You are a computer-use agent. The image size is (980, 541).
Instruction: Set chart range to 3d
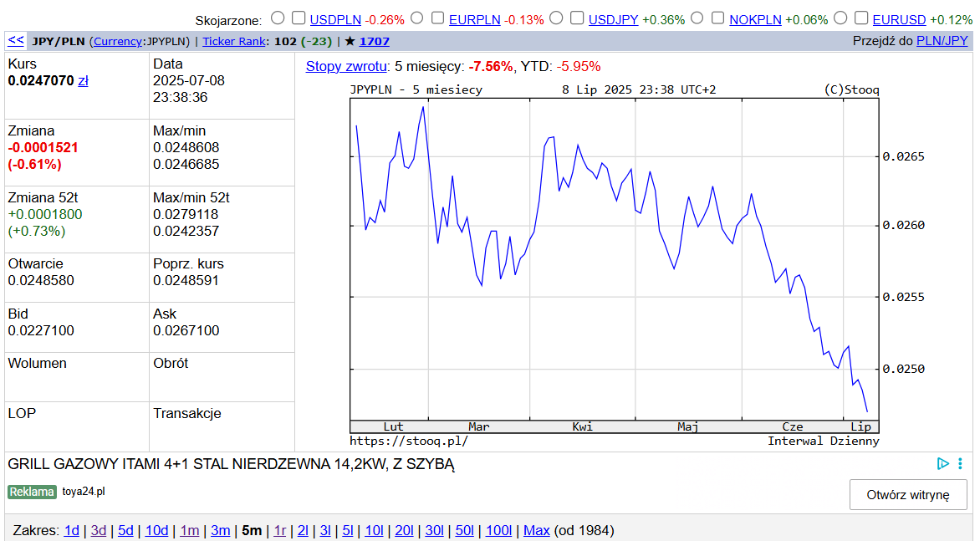coord(98,530)
